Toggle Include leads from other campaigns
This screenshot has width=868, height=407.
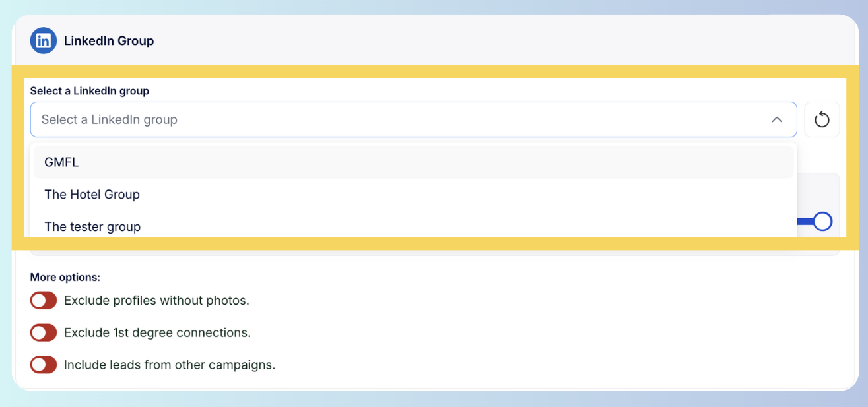[x=44, y=364]
